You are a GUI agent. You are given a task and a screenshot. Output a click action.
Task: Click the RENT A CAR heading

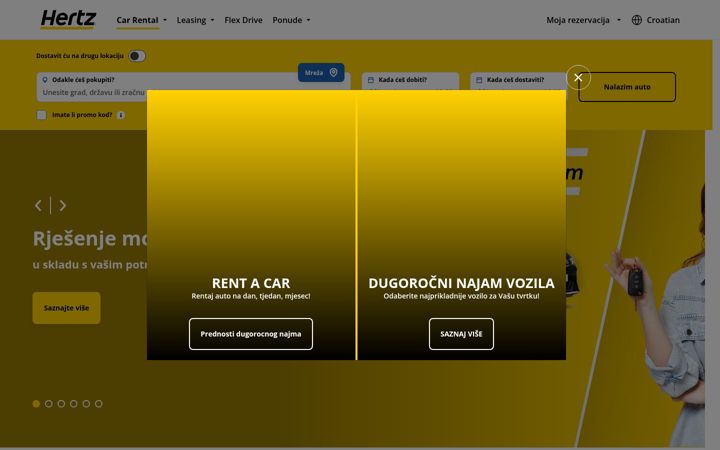(x=251, y=283)
